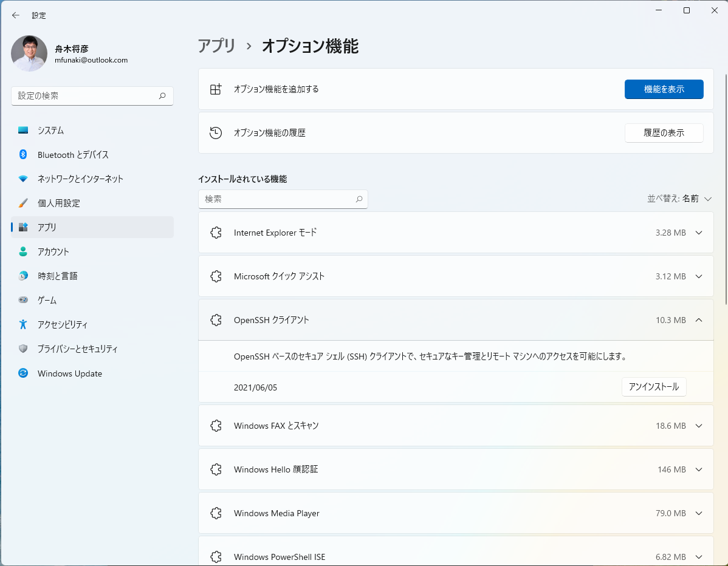Select the 個人用設定 brush icon

click(x=22, y=203)
